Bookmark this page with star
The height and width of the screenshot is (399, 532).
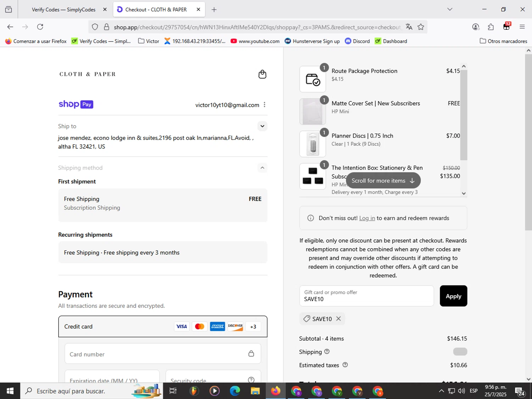point(421,27)
